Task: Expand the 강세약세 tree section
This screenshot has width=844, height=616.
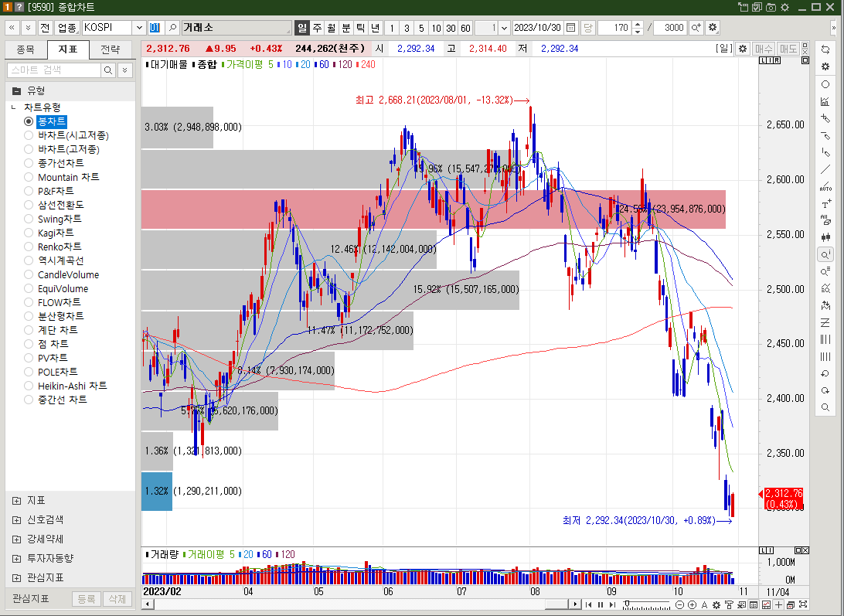Action: tap(17, 539)
